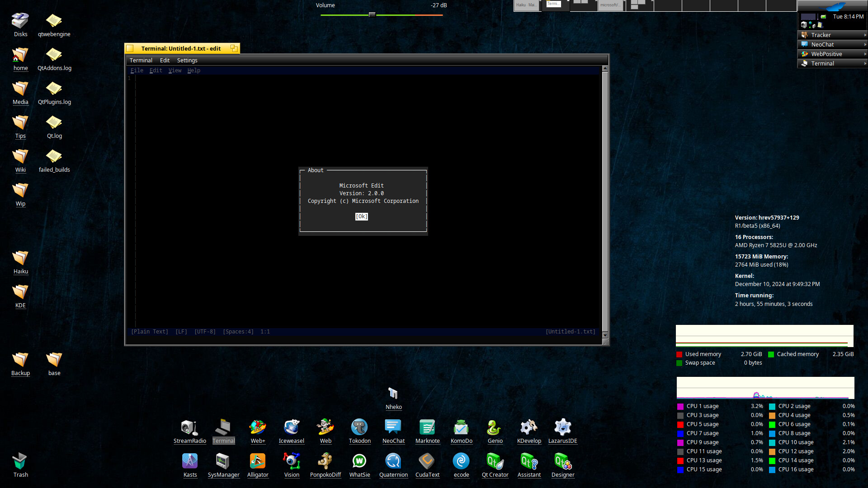
Task: Open the Help menu in Microsoft Edit
Action: (x=194, y=70)
